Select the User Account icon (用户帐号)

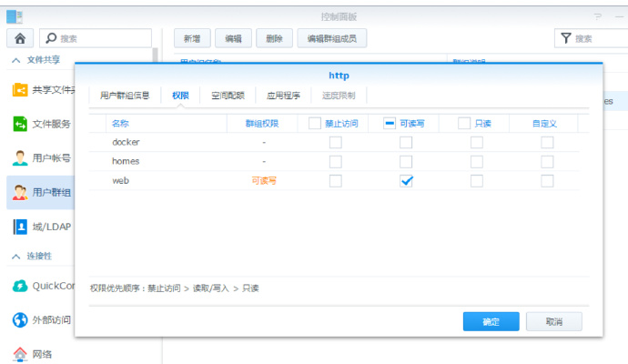[20, 158]
